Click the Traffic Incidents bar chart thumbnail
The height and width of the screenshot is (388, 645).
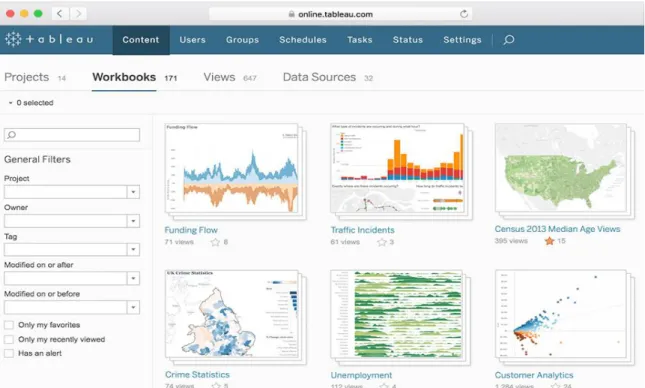(x=397, y=168)
